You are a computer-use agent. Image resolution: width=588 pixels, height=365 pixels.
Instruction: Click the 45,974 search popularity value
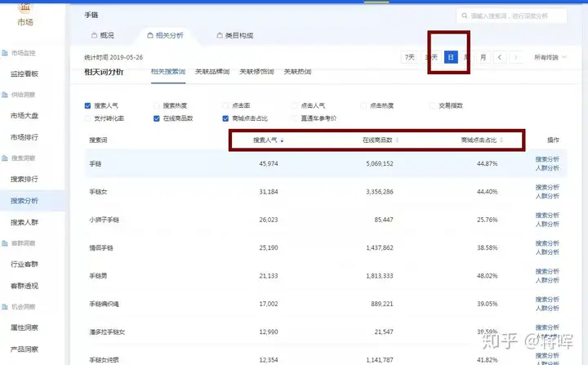(x=269, y=164)
